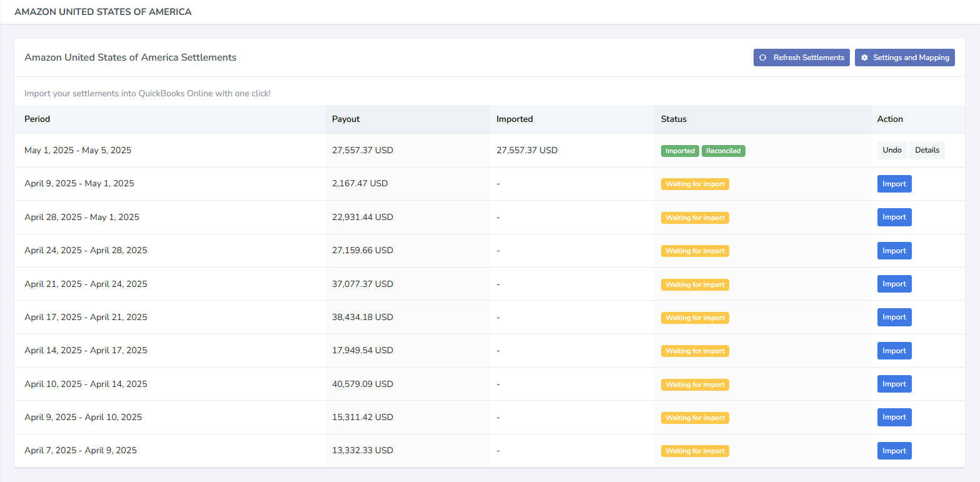Click imported amount 27,557.37 USD in Imported column
This screenshot has width=980, height=482.
[x=527, y=150]
